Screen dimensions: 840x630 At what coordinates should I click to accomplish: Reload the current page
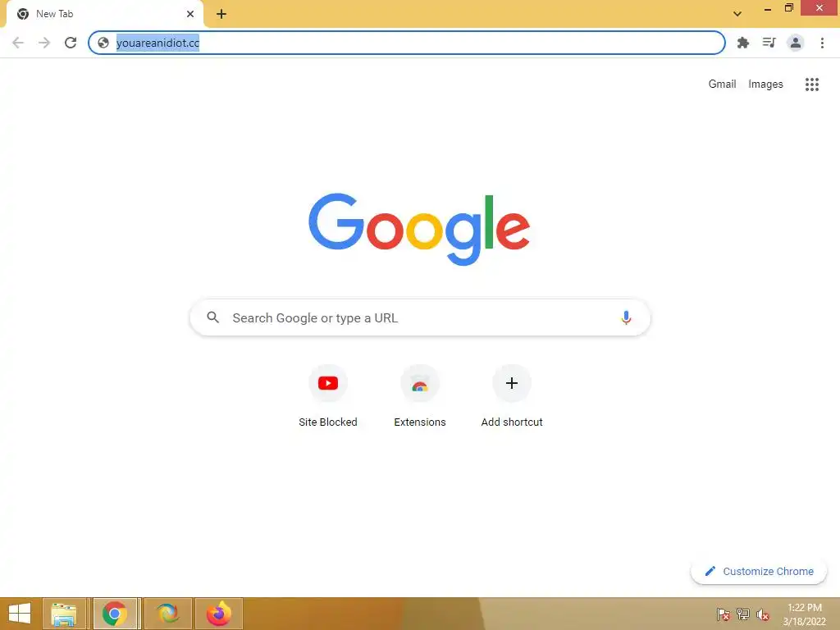click(x=71, y=43)
